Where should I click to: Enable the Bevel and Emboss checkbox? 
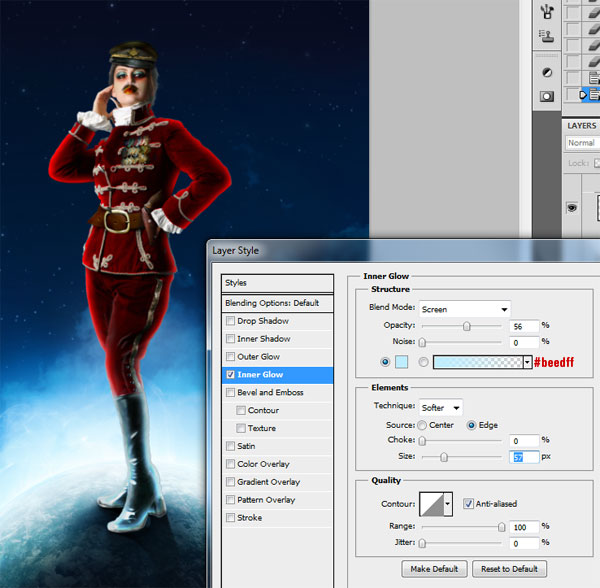[x=230, y=393]
